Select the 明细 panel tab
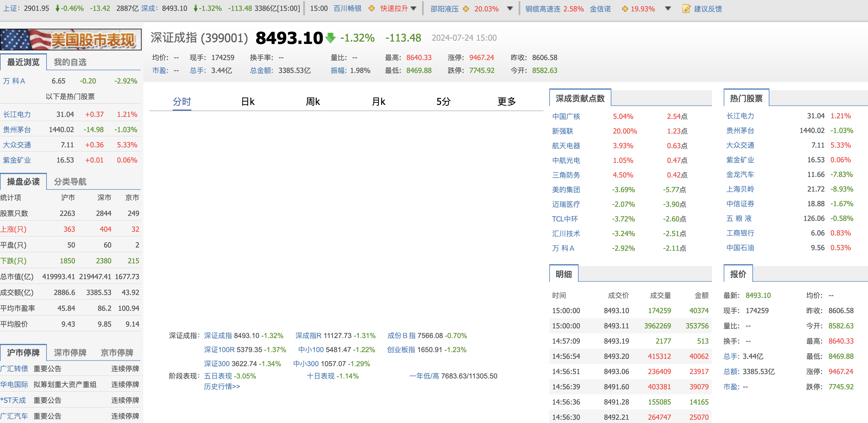The width and height of the screenshot is (868, 423). tap(564, 274)
